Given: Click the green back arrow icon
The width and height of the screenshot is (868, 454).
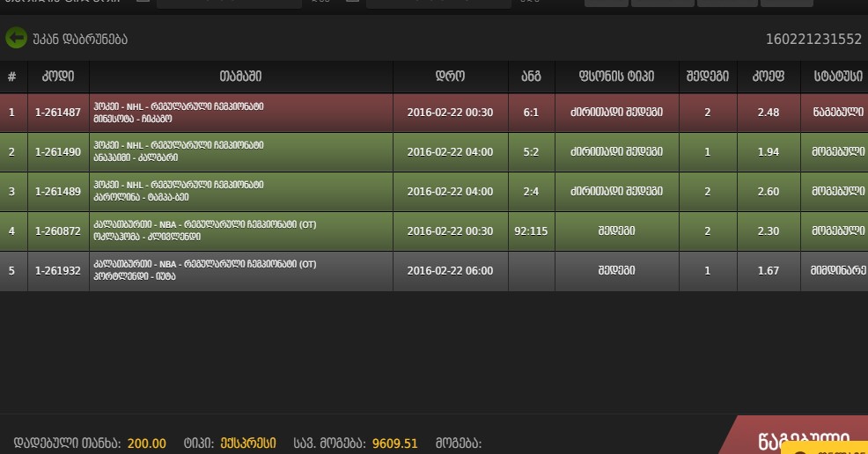Looking at the screenshot, I should coord(16,38).
